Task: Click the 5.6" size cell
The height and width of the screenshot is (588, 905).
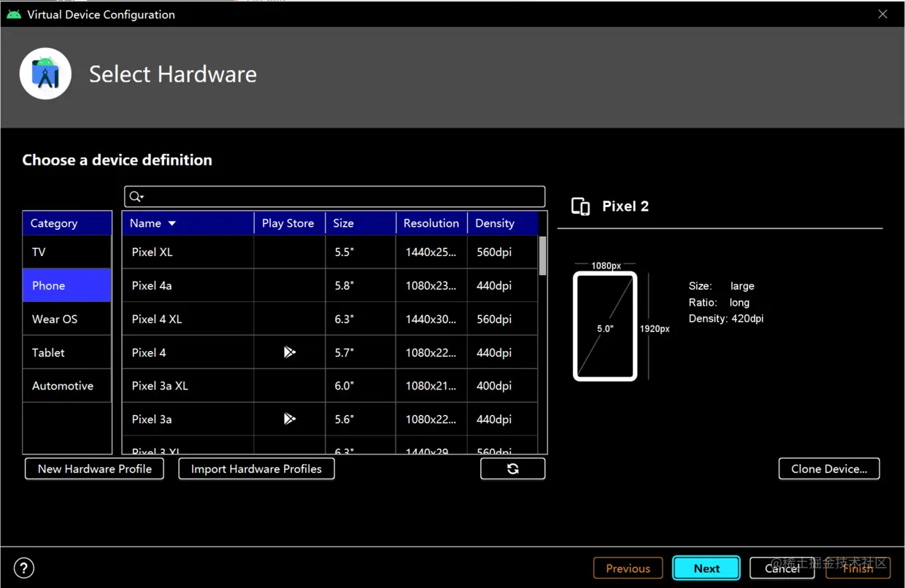Action: (x=361, y=419)
